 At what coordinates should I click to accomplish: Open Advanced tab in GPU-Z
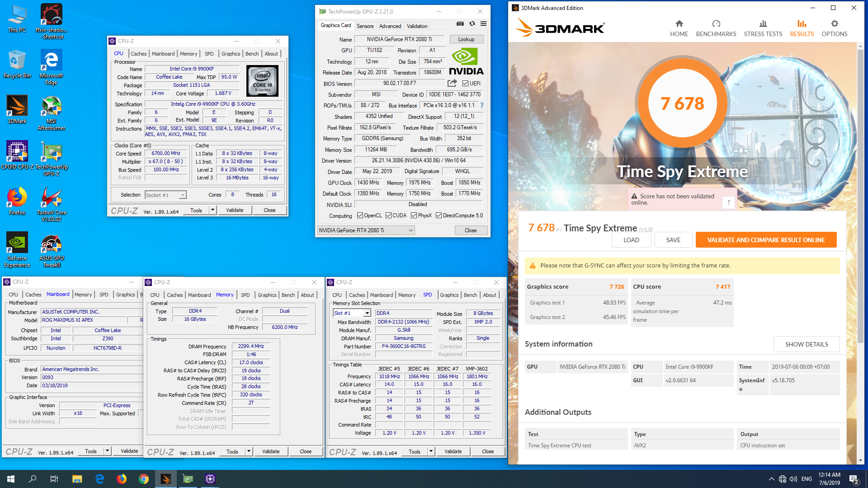click(x=390, y=26)
